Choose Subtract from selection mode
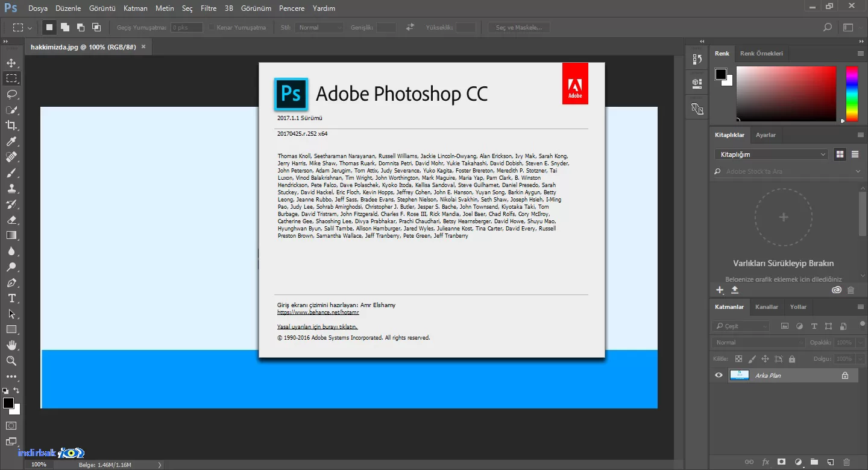The height and width of the screenshot is (470, 868). [x=81, y=27]
